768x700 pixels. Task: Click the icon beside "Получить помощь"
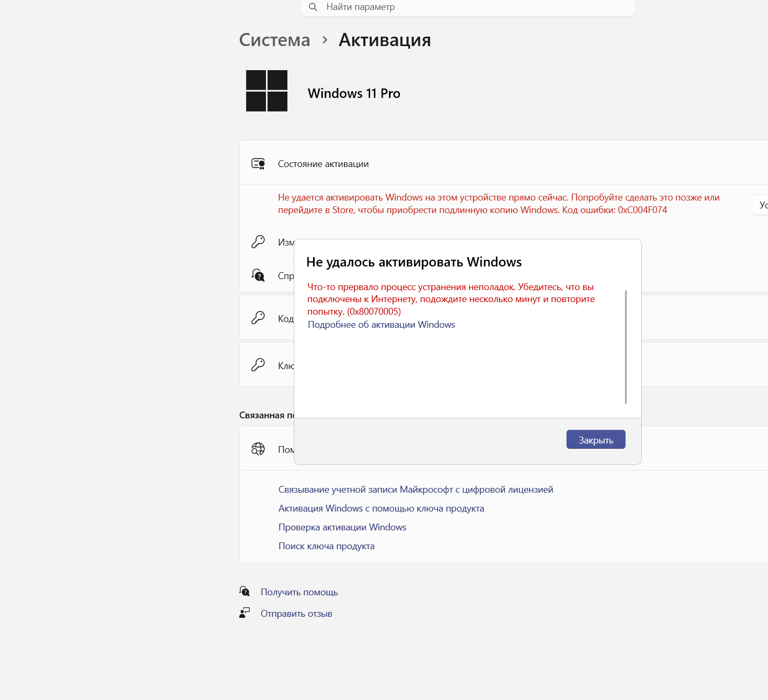[244, 592]
